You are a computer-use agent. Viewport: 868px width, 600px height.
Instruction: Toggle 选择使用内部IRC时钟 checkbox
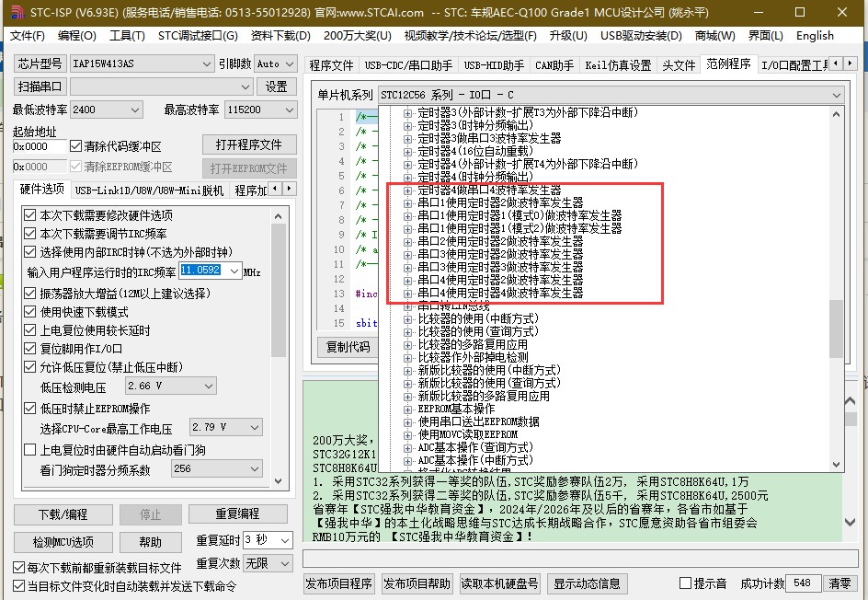click(x=30, y=252)
